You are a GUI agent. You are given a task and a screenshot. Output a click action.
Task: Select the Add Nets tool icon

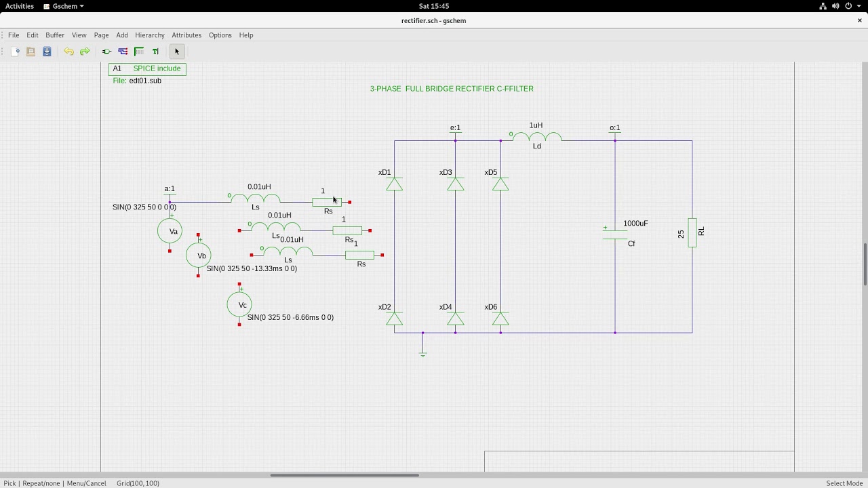(123, 52)
